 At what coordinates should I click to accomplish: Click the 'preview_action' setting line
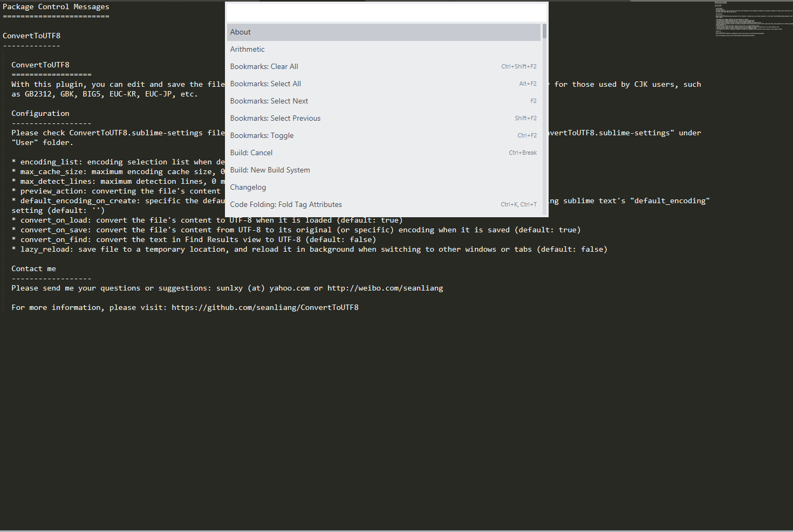coord(116,191)
